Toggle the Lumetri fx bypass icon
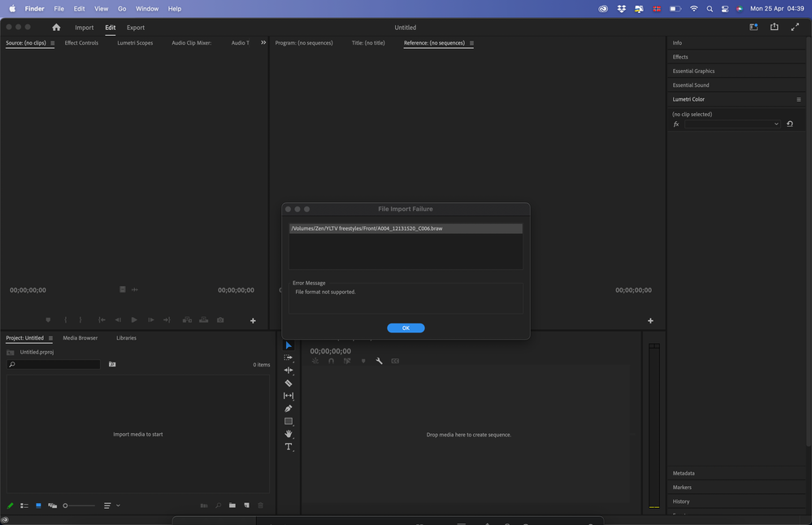812x525 pixels. pyautogui.click(x=676, y=124)
